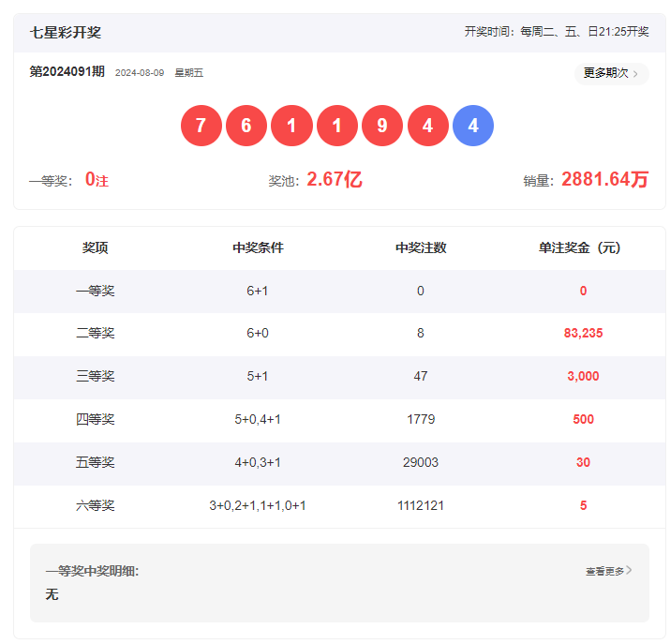670x644 pixels.
Task: Select the red ball numbered 4
Action: tap(427, 127)
